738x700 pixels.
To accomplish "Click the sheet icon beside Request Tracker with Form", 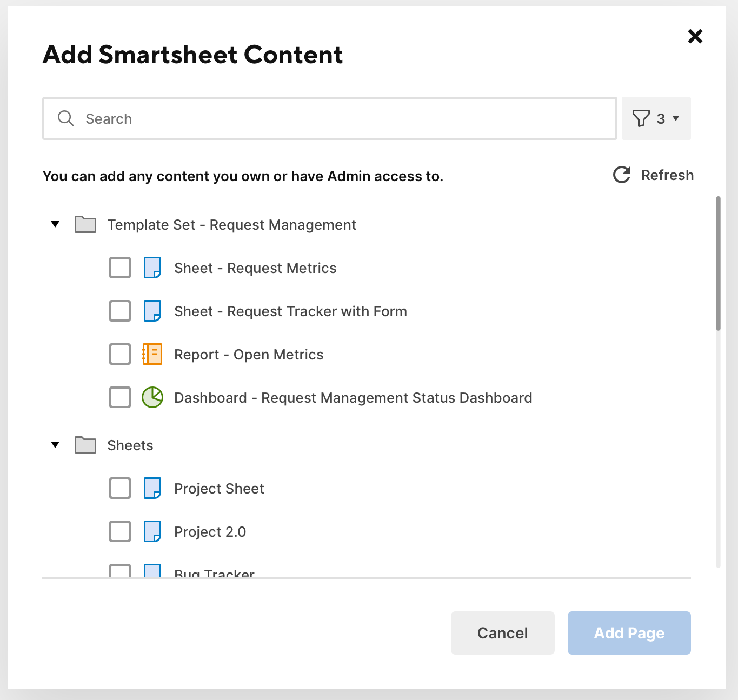I will [x=152, y=311].
